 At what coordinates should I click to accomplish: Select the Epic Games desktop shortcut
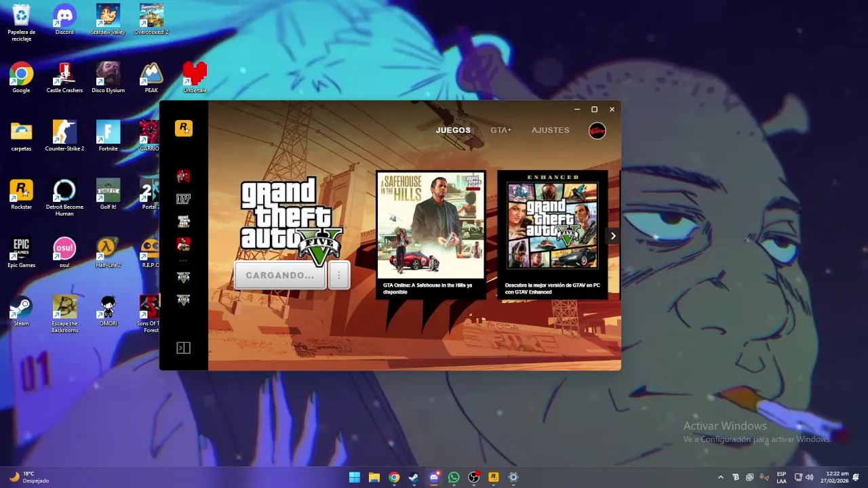pos(21,253)
